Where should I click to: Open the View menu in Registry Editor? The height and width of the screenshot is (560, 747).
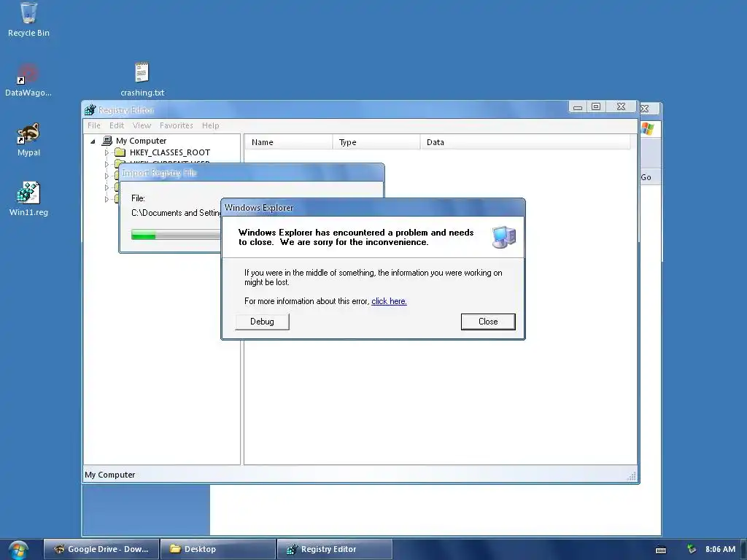tap(142, 125)
